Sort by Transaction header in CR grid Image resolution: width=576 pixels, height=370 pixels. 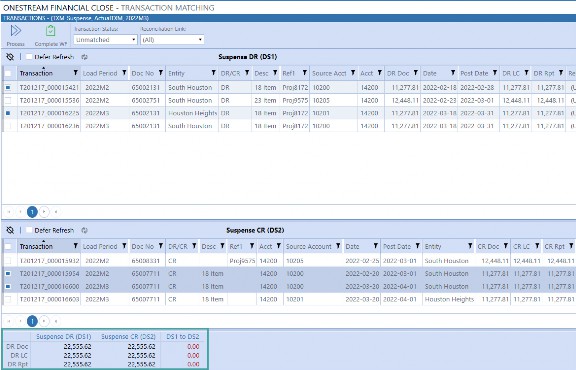(x=36, y=246)
